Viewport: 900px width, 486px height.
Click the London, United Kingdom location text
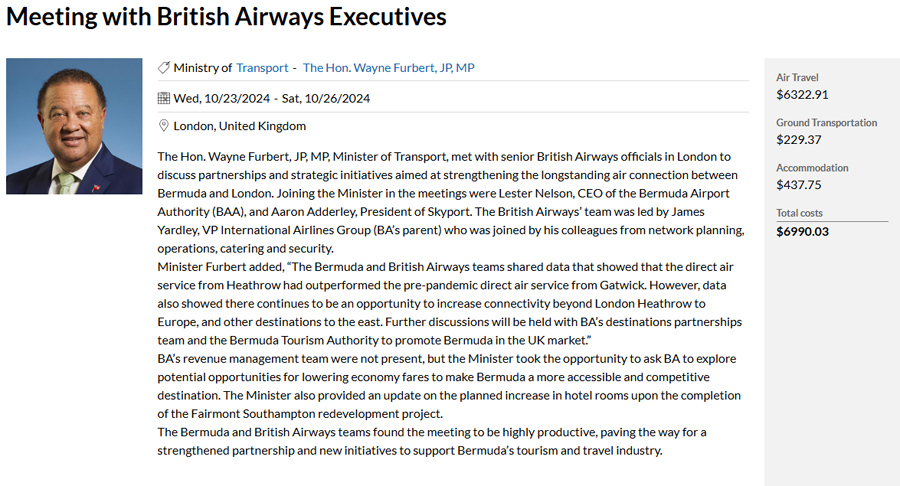(x=240, y=126)
